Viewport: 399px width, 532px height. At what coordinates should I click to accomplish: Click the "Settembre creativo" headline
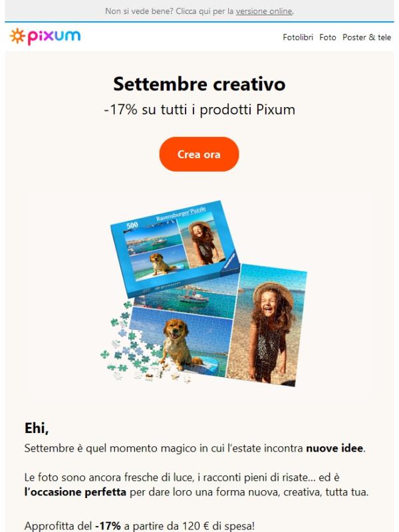(199, 84)
